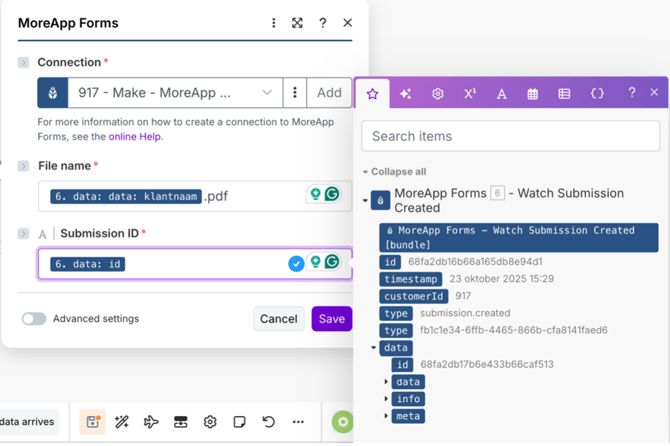Click the magic wand auto-align icon
Viewport: 670px width, 446px height.
coord(122,422)
